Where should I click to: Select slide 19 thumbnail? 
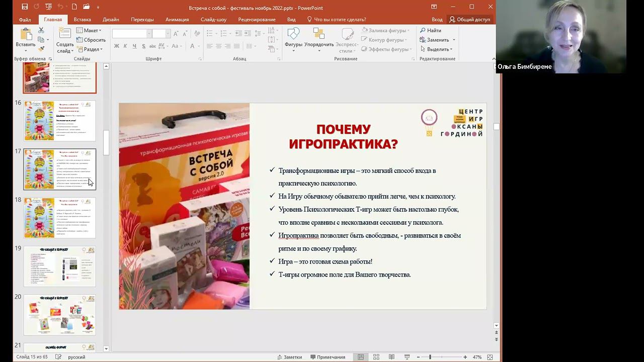pos(60,266)
